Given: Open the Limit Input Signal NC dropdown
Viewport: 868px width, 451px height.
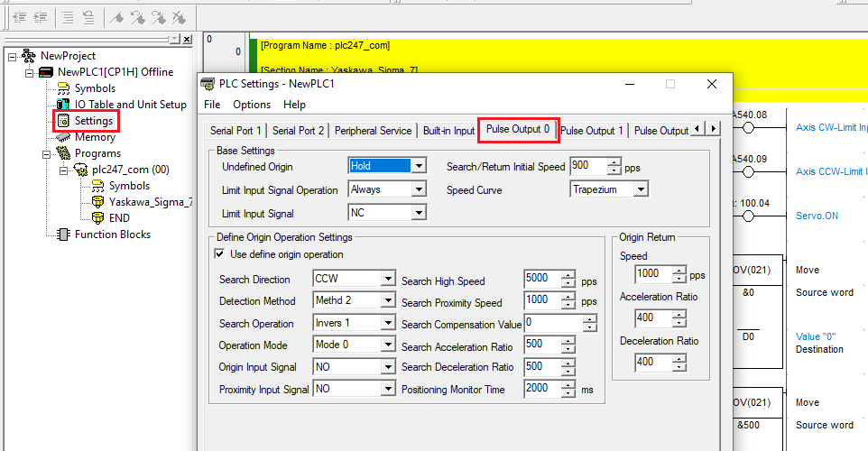Looking at the screenshot, I should point(419,213).
